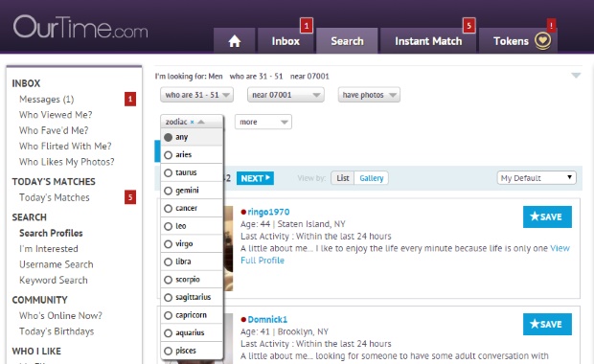Image resolution: width=594 pixels, height=364 pixels.
Task: Click the blue NEXT page button
Action: [255, 178]
